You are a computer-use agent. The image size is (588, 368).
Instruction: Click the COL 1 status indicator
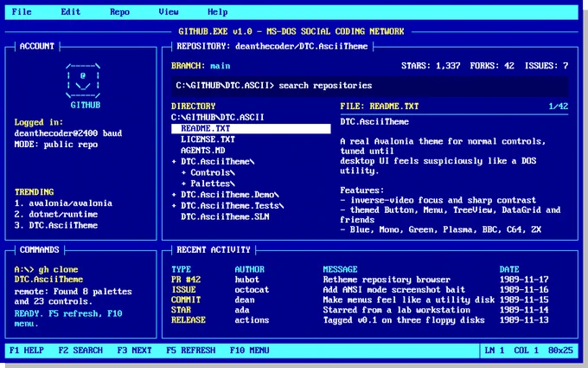pos(526,351)
